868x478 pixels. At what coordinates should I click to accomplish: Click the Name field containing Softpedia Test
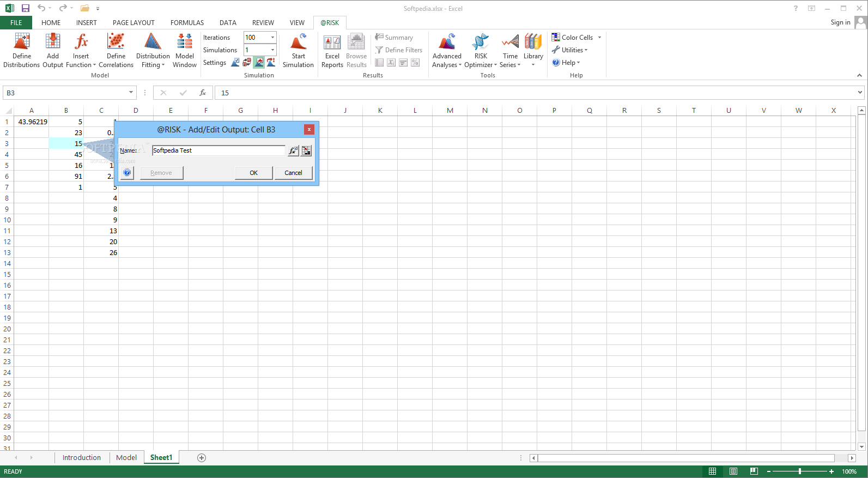pos(218,150)
